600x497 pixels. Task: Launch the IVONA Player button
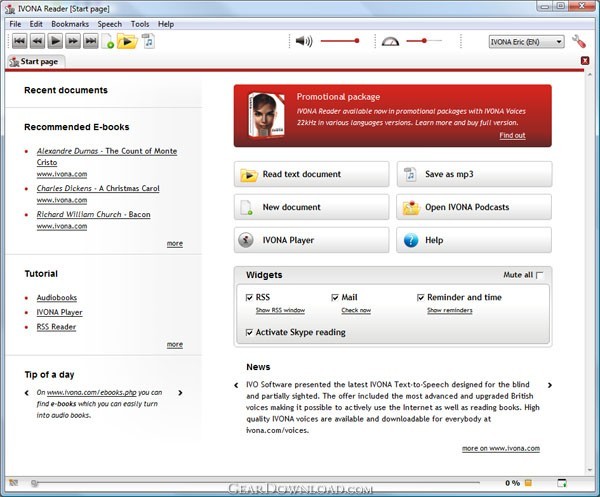tap(311, 240)
